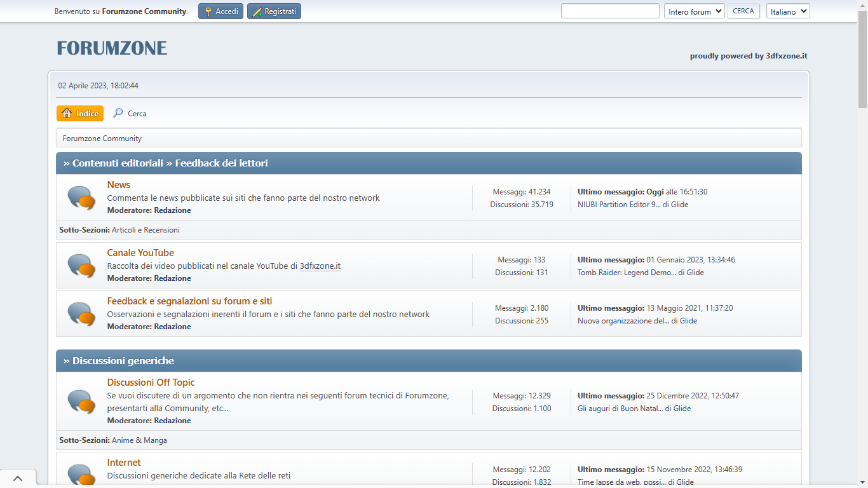Select the Cerca menu item
The image size is (868, 488).
tap(130, 113)
